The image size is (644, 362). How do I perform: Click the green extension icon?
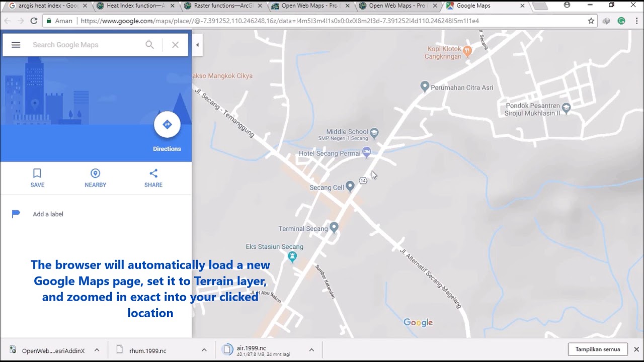(621, 21)
